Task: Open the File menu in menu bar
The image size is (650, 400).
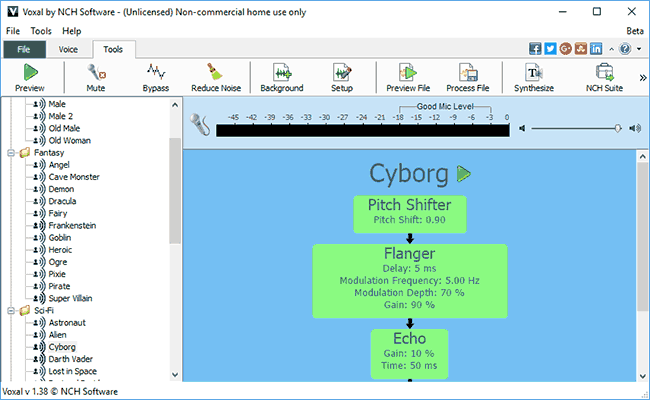Action: click(x=13, y=31)
